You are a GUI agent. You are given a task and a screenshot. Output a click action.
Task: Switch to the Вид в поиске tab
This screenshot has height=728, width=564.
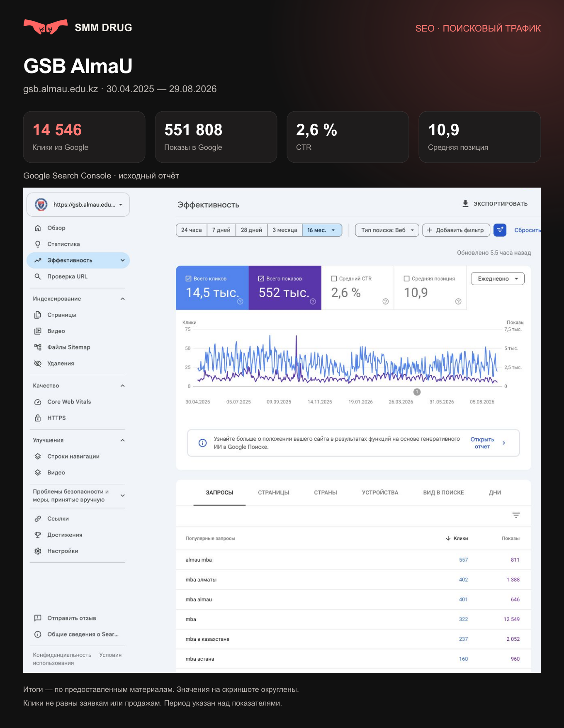point(443,493)
